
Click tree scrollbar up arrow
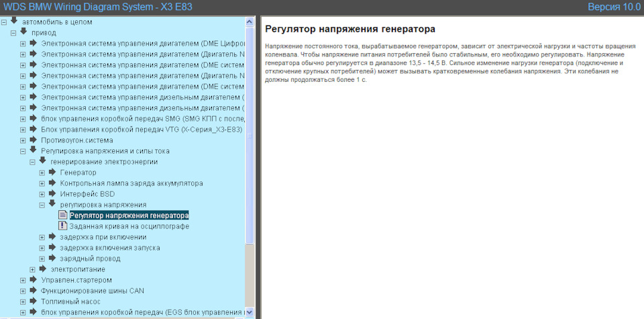tap(250, 21)
